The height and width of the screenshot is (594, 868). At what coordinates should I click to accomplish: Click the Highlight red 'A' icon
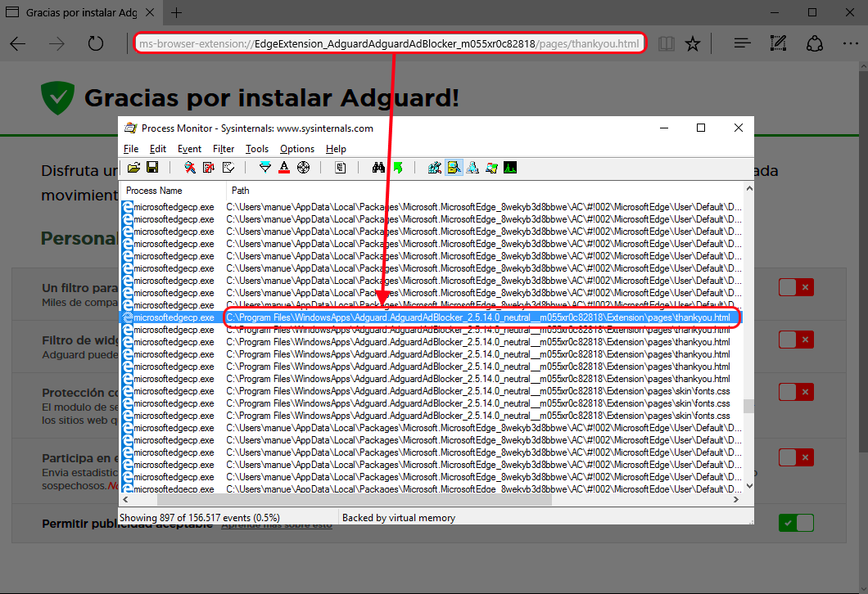point(284,168)
